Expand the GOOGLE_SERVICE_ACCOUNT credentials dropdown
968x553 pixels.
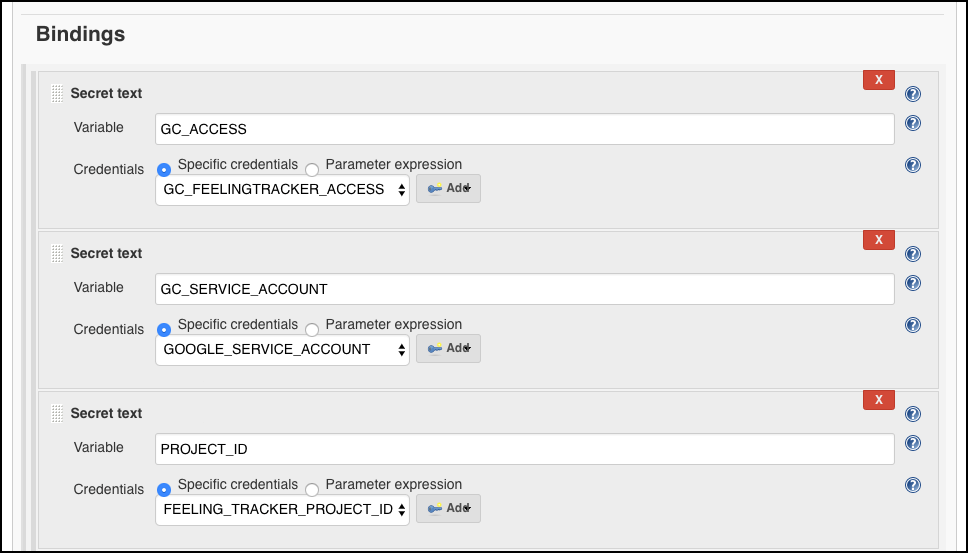click(282, 349)
